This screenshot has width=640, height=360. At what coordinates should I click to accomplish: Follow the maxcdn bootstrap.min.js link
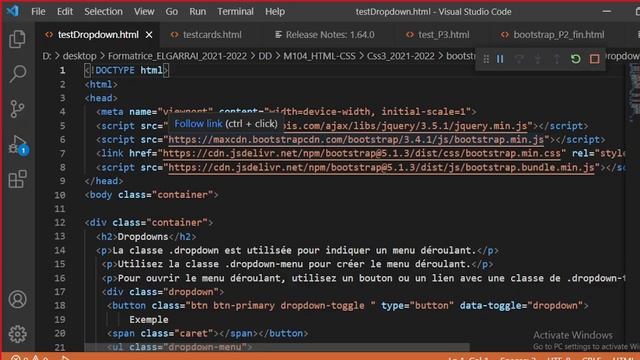pyautogui.click(x=356, y=140)
